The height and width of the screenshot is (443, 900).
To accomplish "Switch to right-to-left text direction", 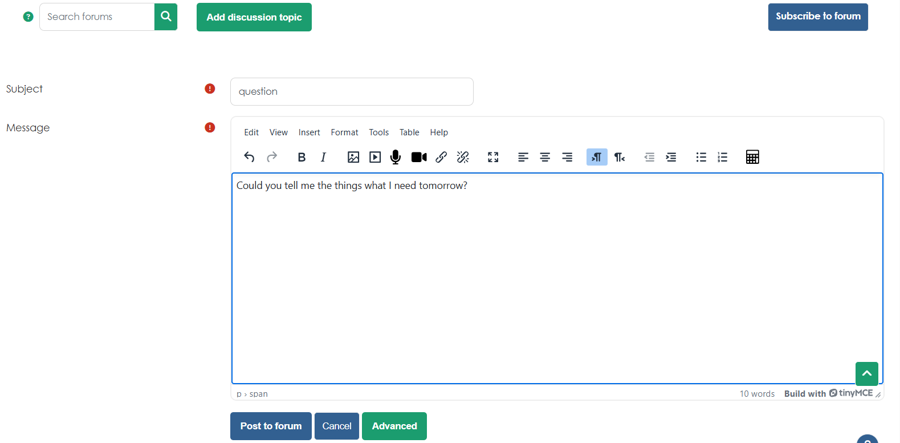I will point(619,157).
